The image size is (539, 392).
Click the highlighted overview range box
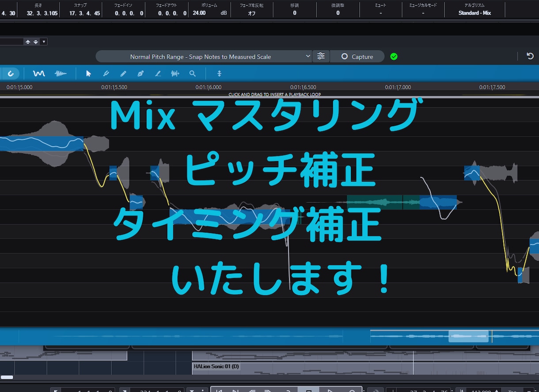(x=468, y=336)
